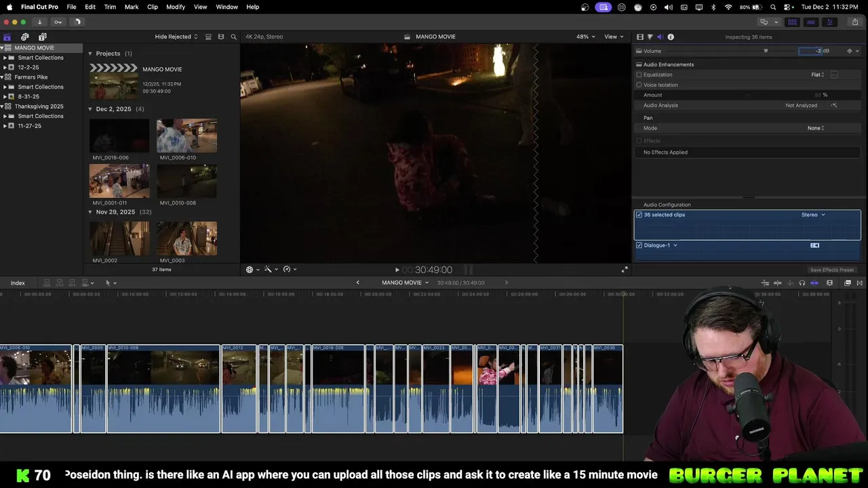Open the Equalization Flat preset dropdown

pyautogui.click(x=818, y=75)
